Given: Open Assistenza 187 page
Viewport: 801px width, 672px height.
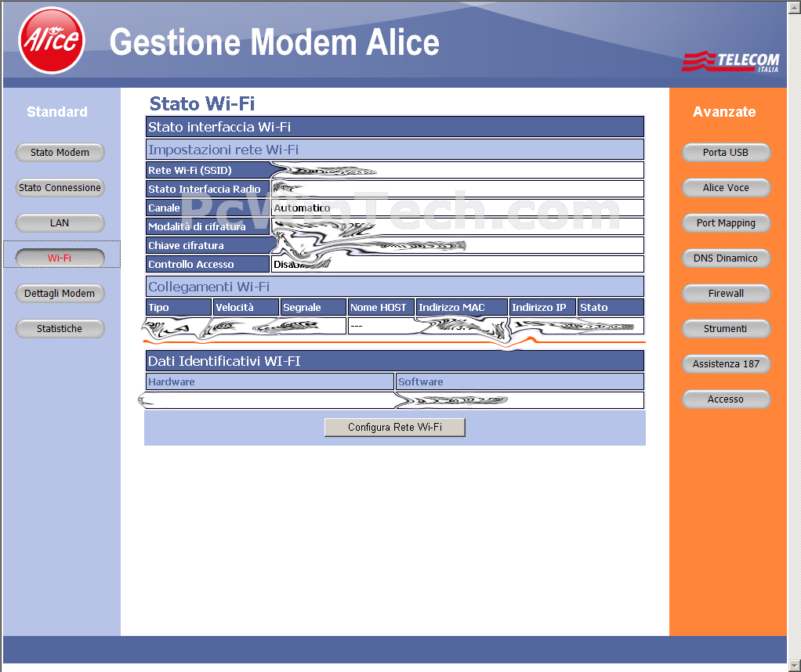Looking at the screenshot, I should (x=726, y=363).
